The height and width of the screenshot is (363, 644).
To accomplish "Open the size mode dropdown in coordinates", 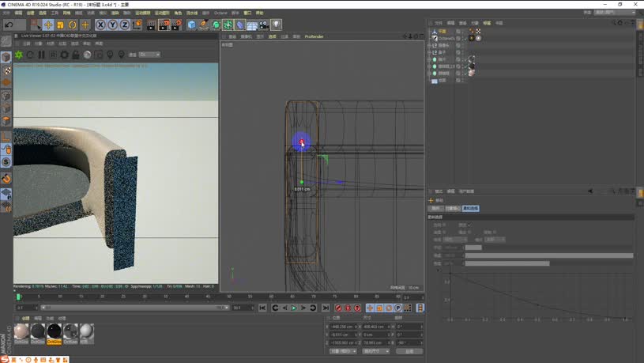I will tap(376, 351).
